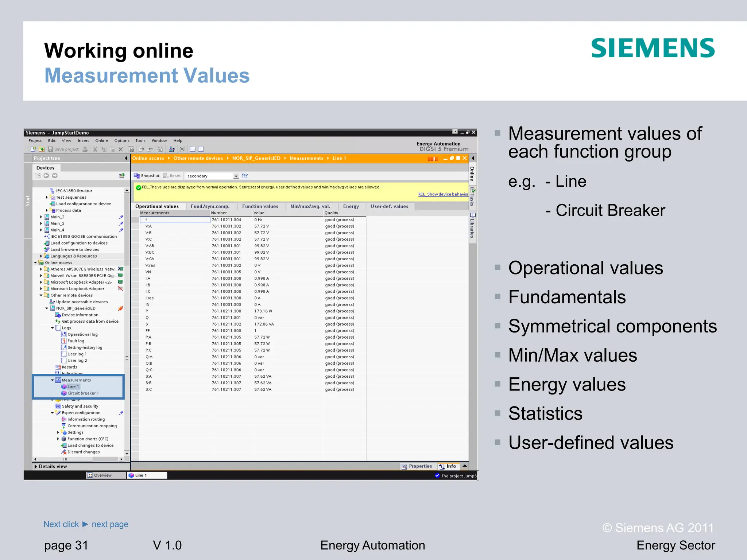Image resolution: width=747 pixels, height=560 pixels.
Task: Click the open project toolbar icon
Action: pos(42,149)
